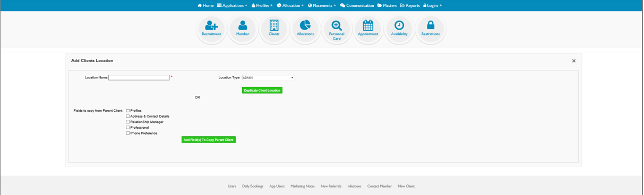
Task: Open the Recruitment icon
Action: pyautogui.click(x=211, y=29)
